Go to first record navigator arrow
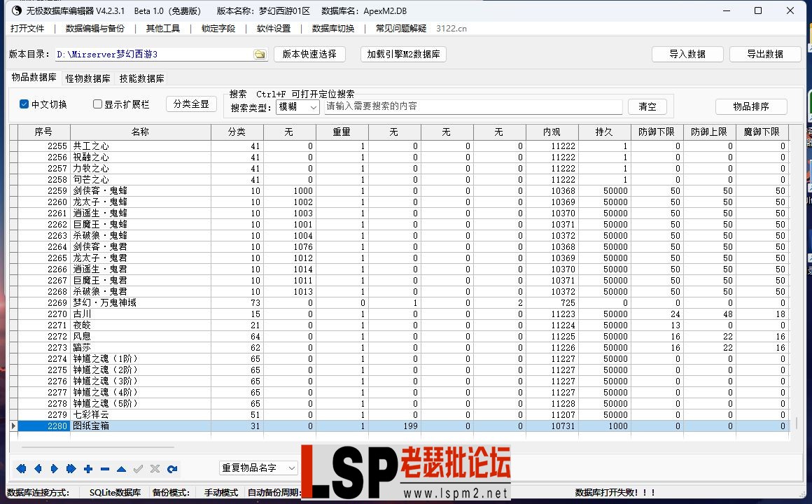Screen dimensions: 812x504 tap(21, 469)
